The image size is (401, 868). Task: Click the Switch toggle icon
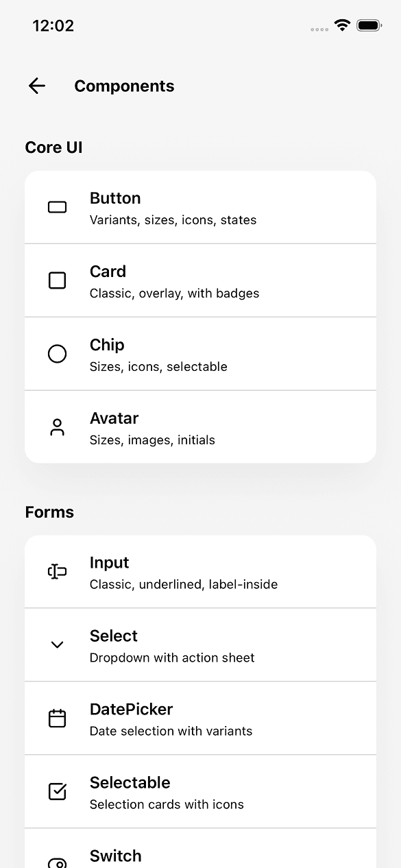coord(57,862)
